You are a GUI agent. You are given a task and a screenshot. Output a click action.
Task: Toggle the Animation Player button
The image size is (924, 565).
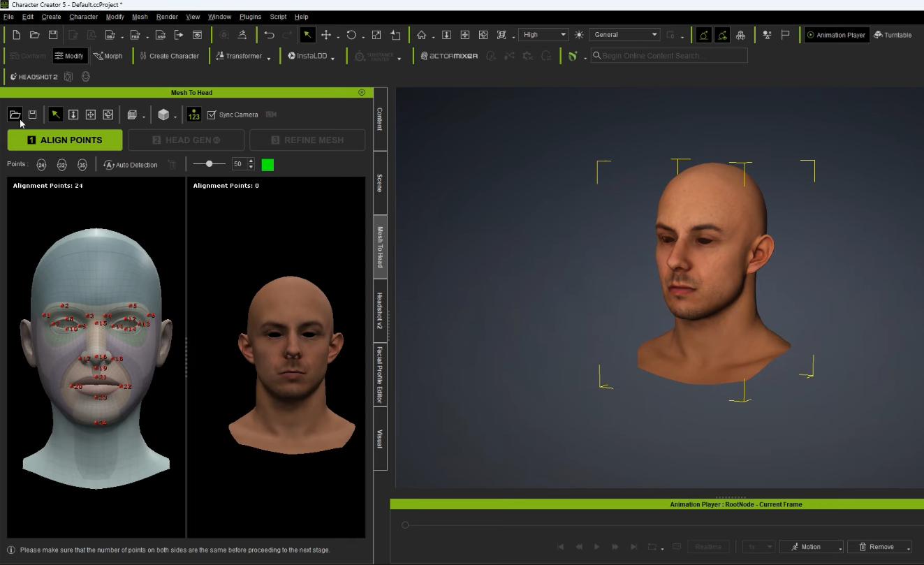[836, 35]
